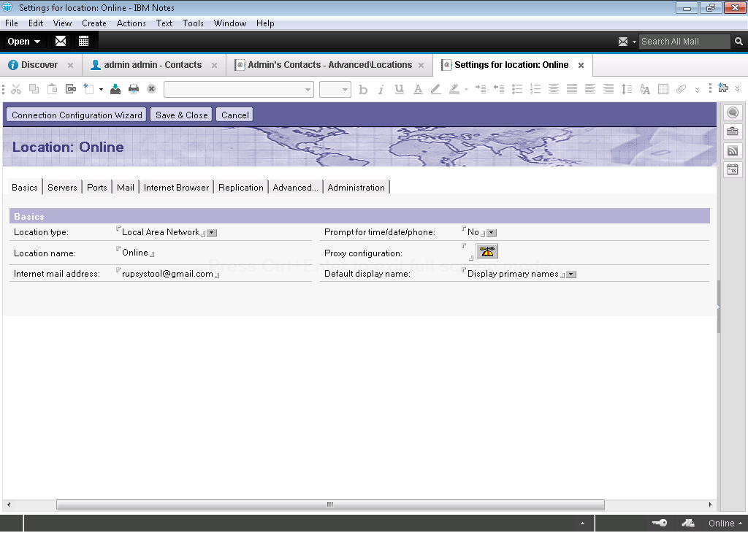
Task: Open the Calendar icon beside Mail
Action: pos(83,42)
